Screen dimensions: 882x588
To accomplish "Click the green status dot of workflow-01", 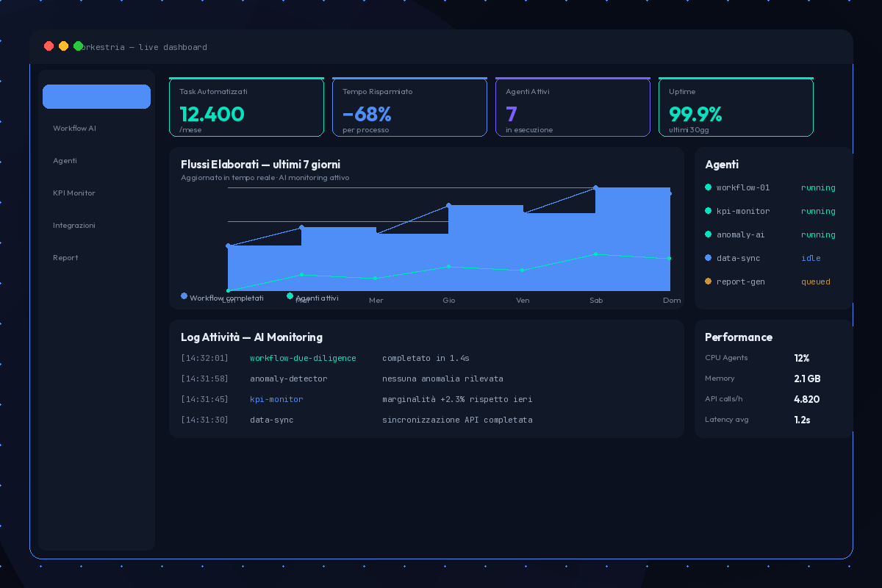I will 708,187.
